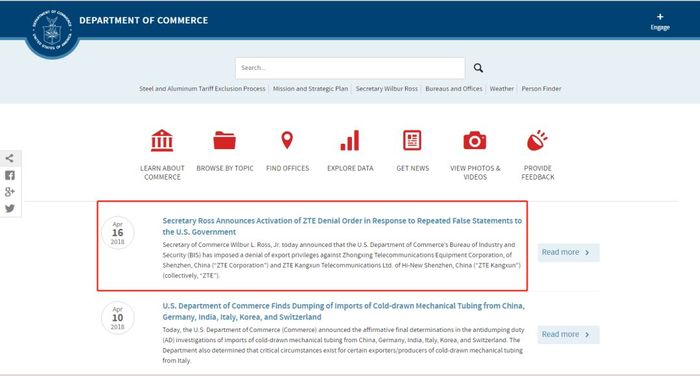Expand the Engage plus menu
Screen dimensions: 700x376
(x=660, y=21)
